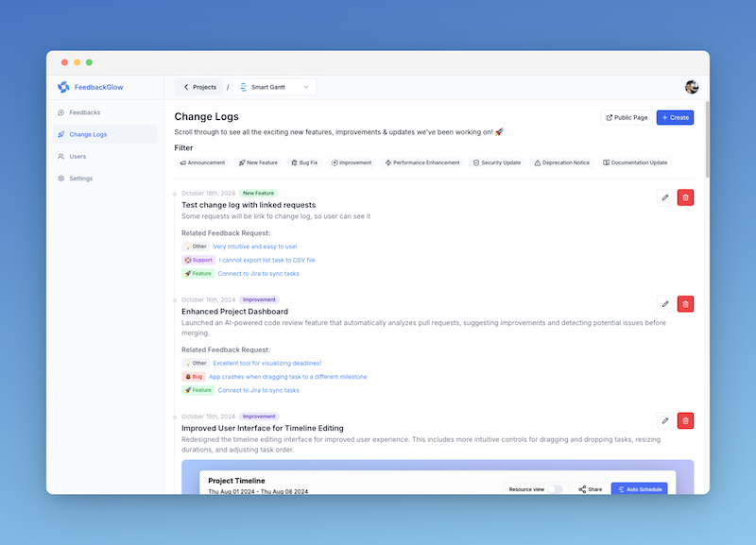Click the New Feature badge on October 18th
756x545 pixels.
[x=258, y=194]
